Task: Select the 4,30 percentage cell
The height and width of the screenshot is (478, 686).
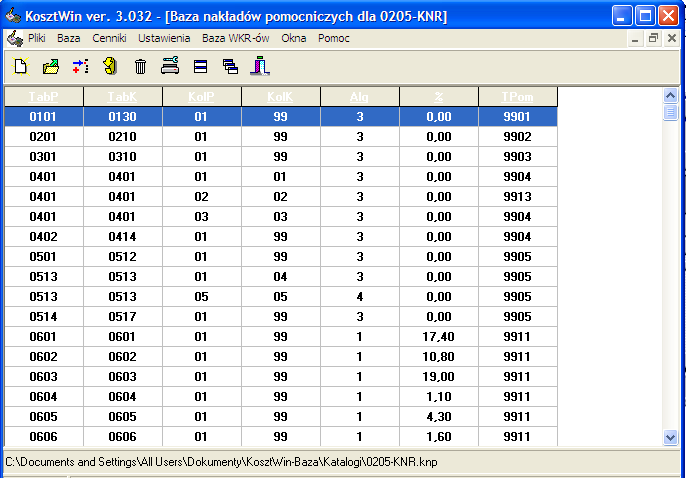Action: (439, 417)
